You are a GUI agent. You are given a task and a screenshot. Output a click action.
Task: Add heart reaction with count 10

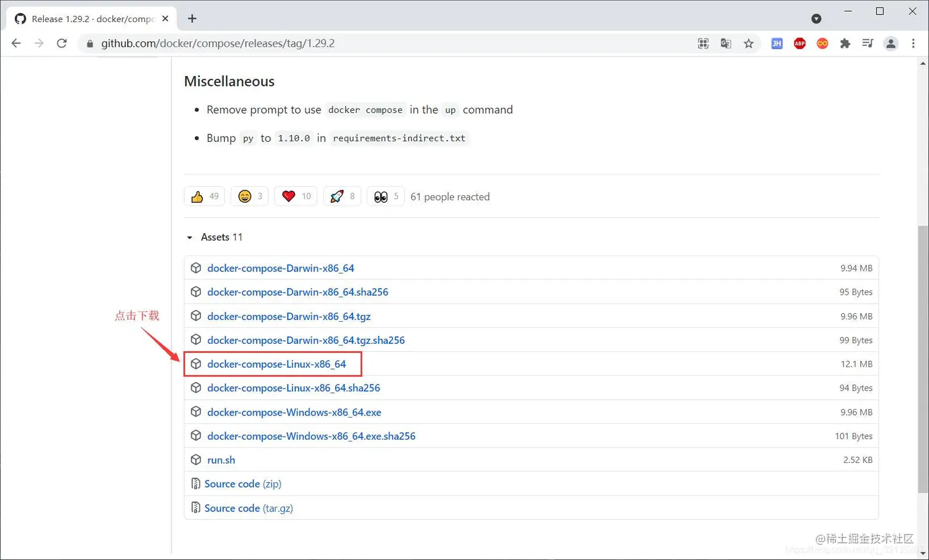[296, 196]
